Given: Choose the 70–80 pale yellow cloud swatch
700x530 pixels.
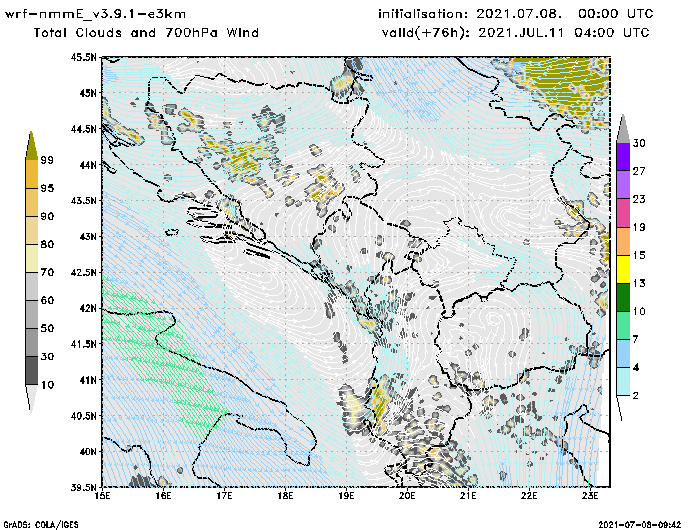Looking at the screenshot, I should [x=31, y=259].
